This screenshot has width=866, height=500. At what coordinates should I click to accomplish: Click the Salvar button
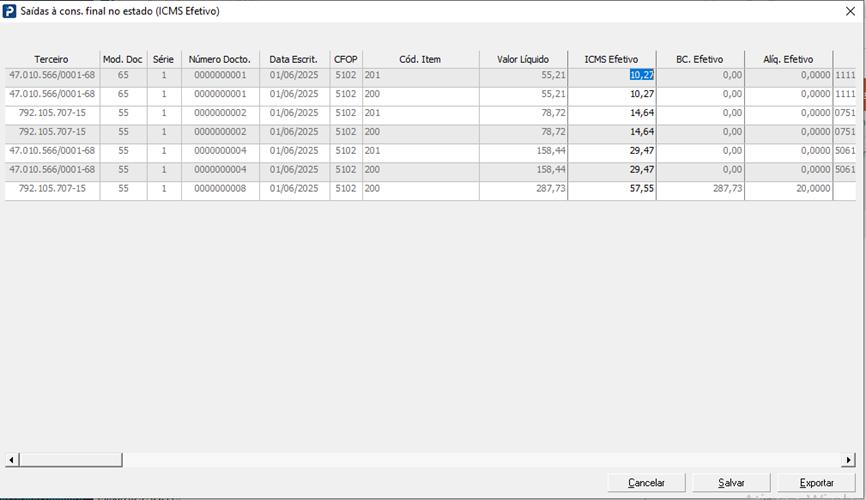pyautogui.click(x=731, y=483)
